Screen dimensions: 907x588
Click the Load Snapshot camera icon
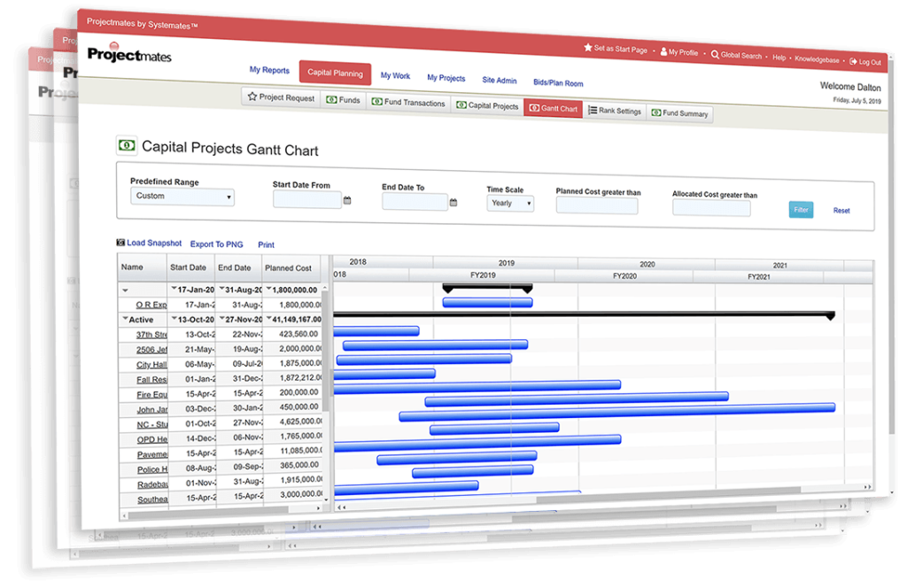[x=120, y=243]
